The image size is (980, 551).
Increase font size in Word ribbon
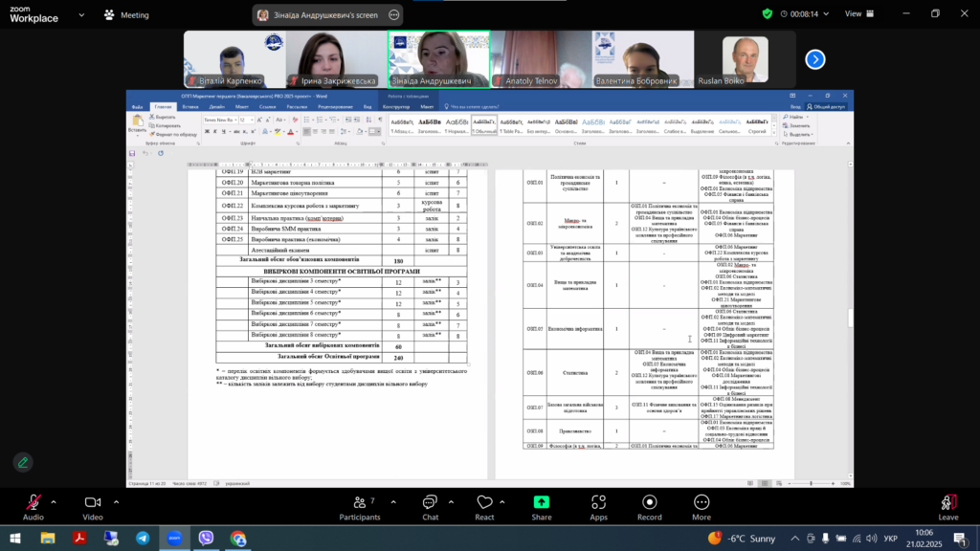click(259, 120)
